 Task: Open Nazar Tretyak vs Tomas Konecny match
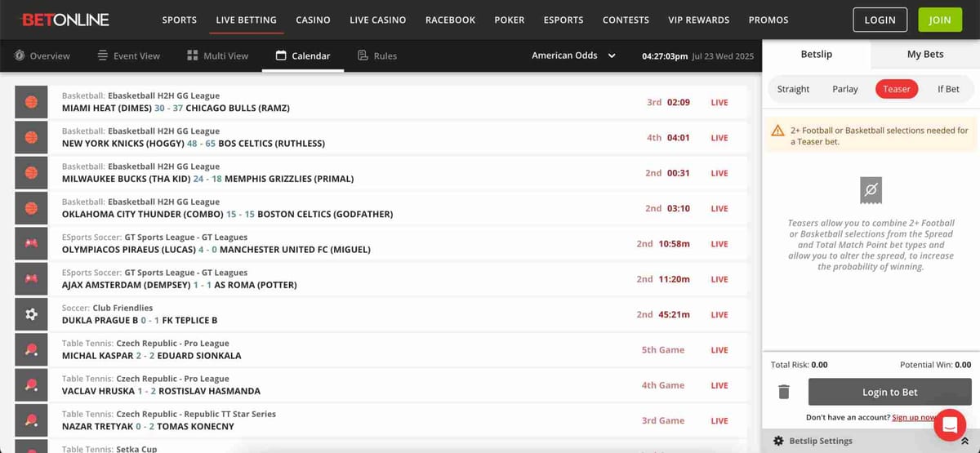coord(381,420)
